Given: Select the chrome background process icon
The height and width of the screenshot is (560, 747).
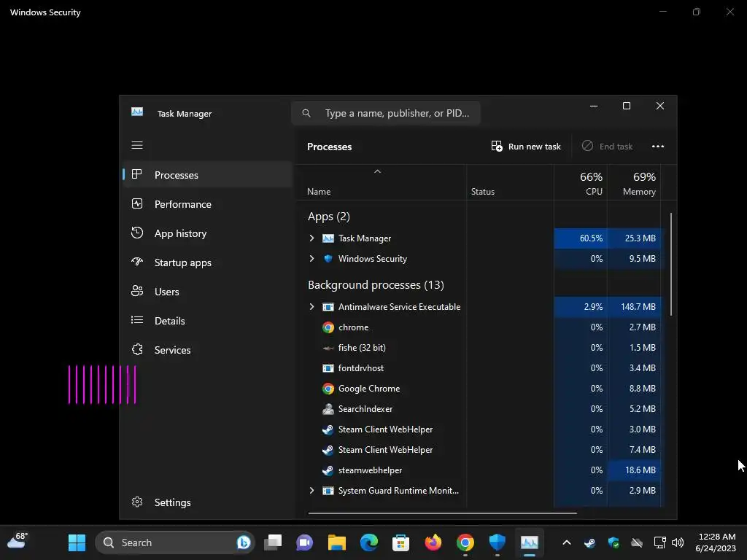Looking at the screenshot, I should click(x=328, y=327).
